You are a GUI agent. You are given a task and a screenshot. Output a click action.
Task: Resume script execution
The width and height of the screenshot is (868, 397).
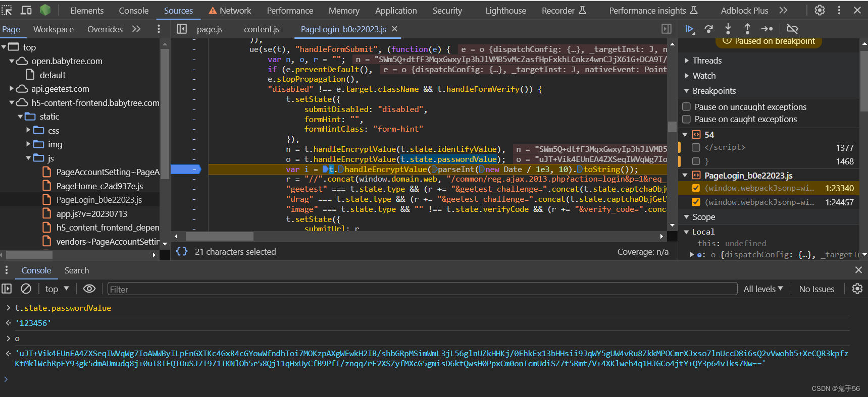pos(690,29)
